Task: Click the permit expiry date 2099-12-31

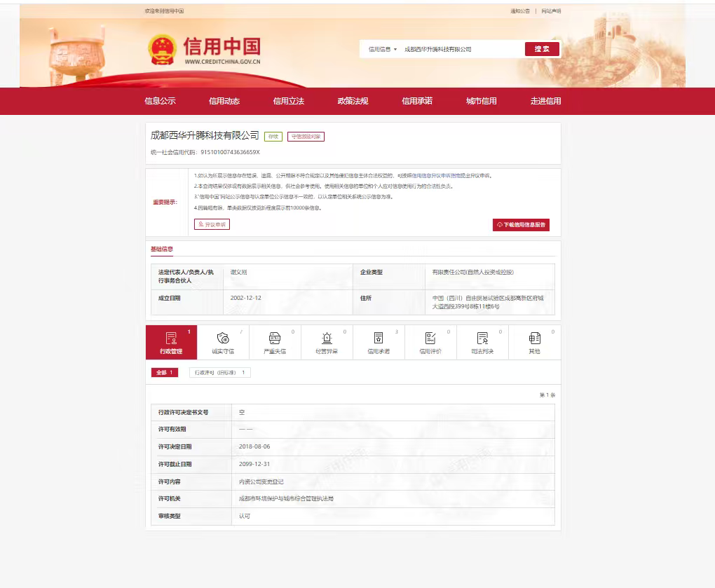Action: [x=254, y=464]
